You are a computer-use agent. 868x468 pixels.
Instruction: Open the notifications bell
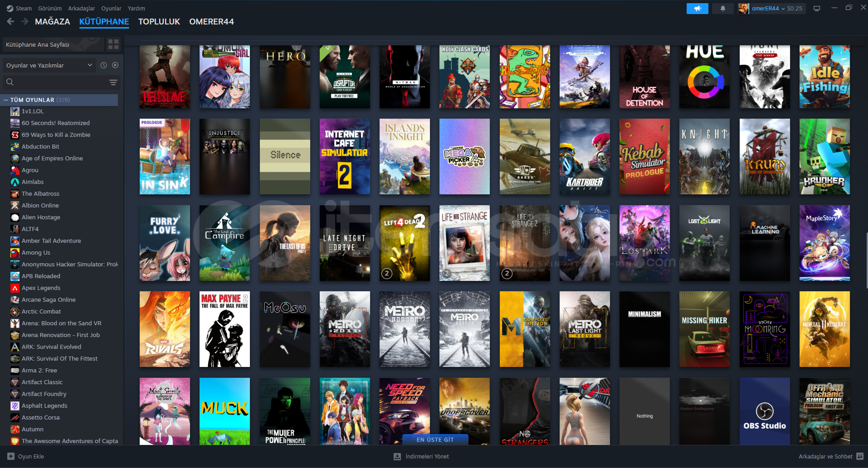click(723, 8)
